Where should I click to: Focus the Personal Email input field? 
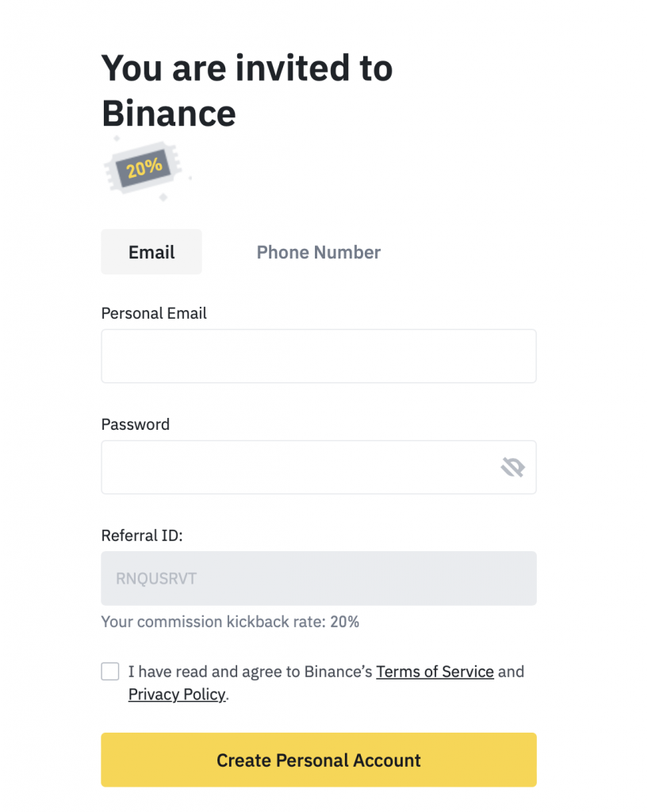(x=318, y=356)
